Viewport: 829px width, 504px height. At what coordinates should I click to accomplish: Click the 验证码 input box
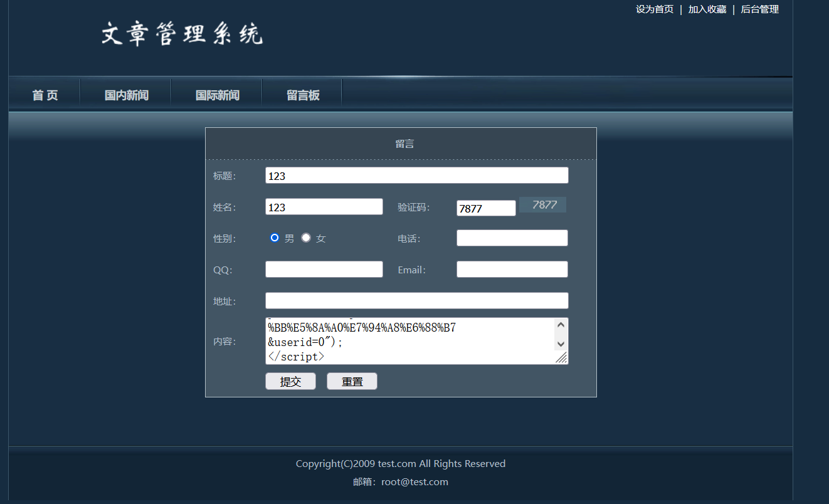(x=486, y=208)
